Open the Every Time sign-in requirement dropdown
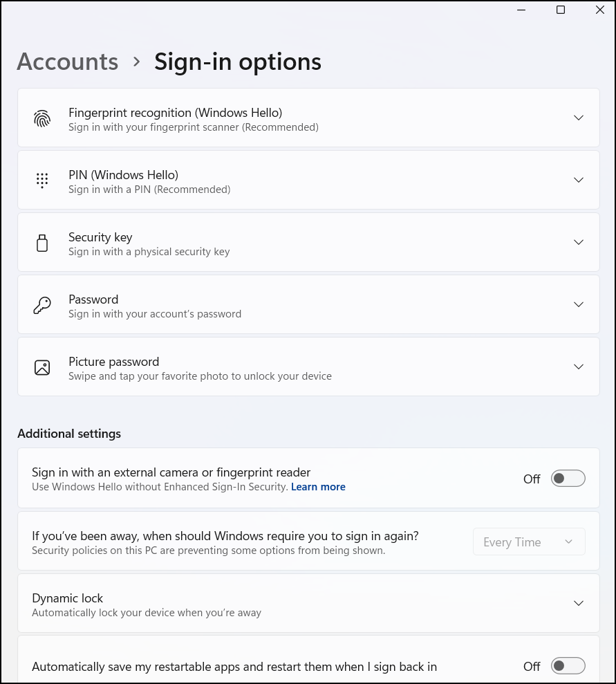This screenshot has width=616, height=684. point(528,542)
